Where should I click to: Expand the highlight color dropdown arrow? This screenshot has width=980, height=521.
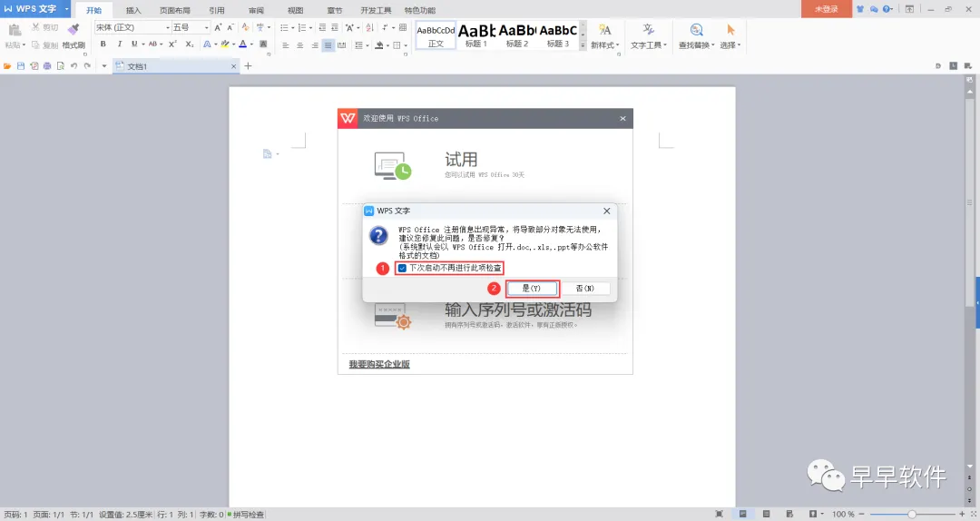click(x=233, y=44)
